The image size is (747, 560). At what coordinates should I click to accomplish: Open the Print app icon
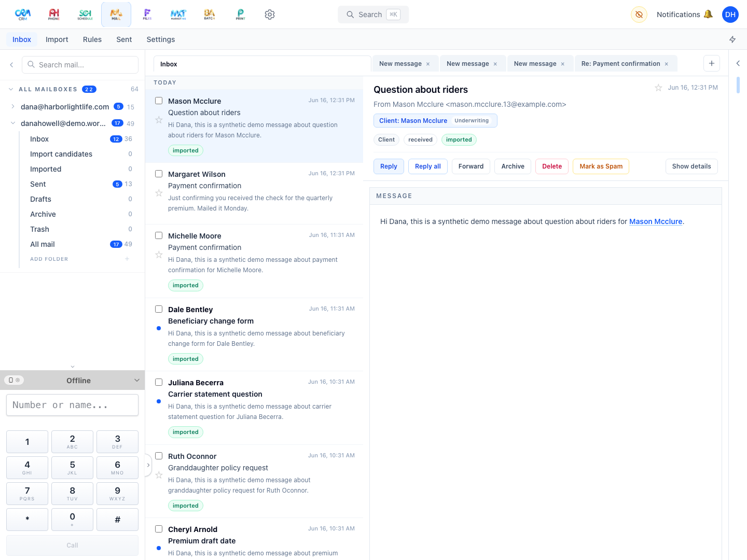241,15
